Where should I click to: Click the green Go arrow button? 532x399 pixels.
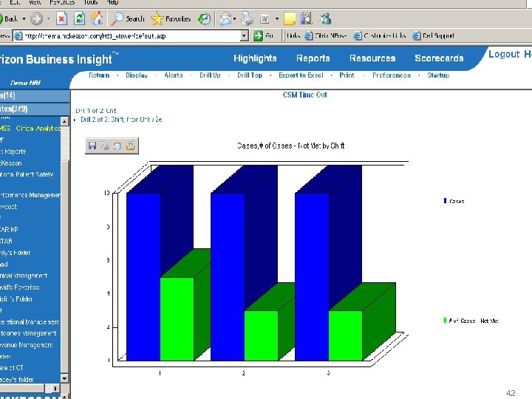click(x=258, y=35)
